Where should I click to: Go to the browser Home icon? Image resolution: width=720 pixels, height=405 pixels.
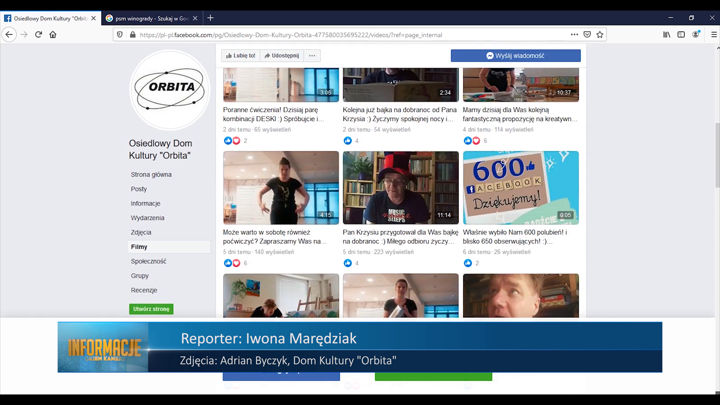click(x=54, y=34)
